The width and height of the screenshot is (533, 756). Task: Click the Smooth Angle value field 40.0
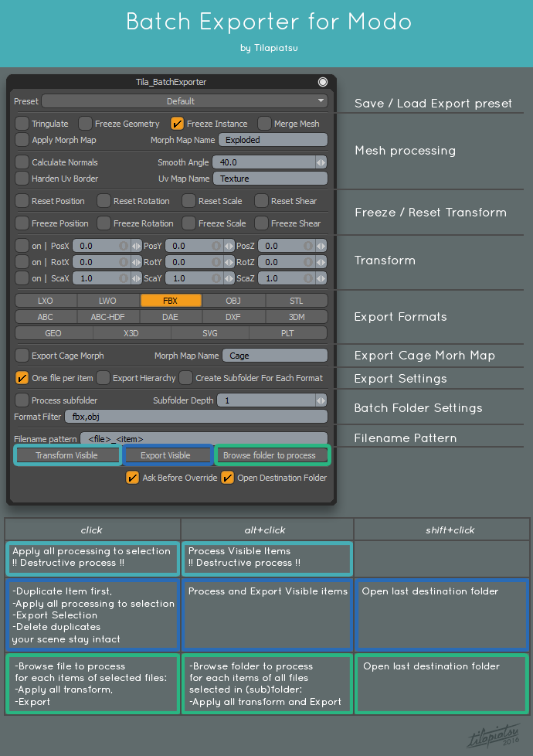click(x=264, y=162)
